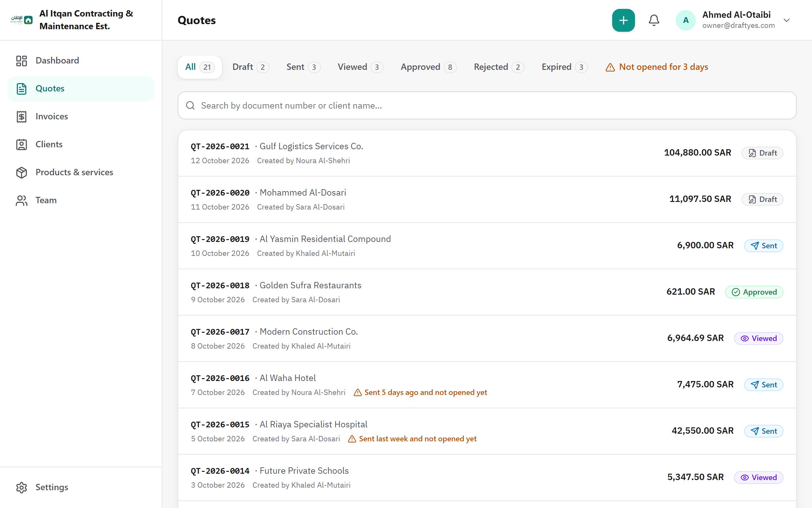Image resolution: width=812 pixels, height=508 pixels.
Task: Click client name Al Riaya Specialist Hospital
Action: (313, 424)
